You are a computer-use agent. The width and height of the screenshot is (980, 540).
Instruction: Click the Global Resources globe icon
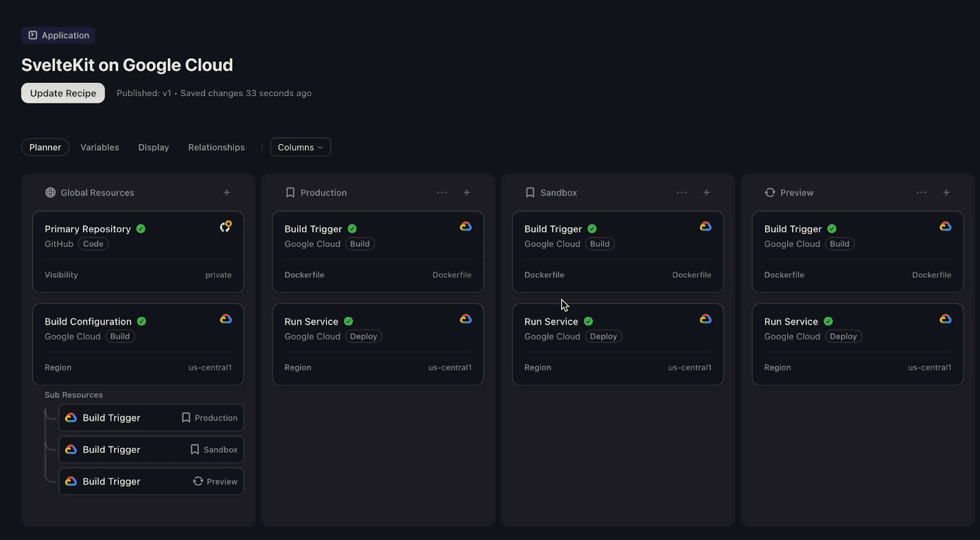(50, 192)
